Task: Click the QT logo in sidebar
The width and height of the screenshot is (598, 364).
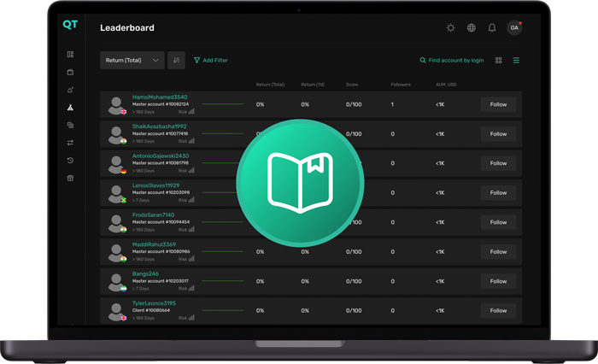Action: click(x=70, y=25)
